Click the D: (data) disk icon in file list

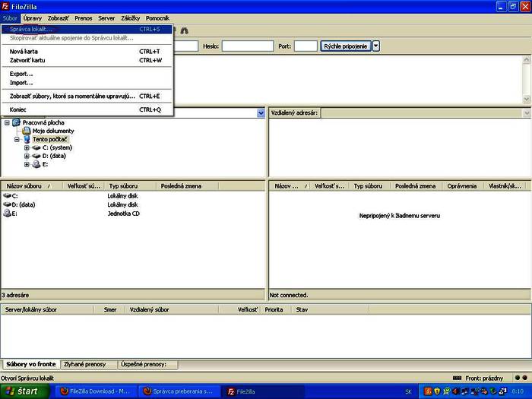point(7,204)
